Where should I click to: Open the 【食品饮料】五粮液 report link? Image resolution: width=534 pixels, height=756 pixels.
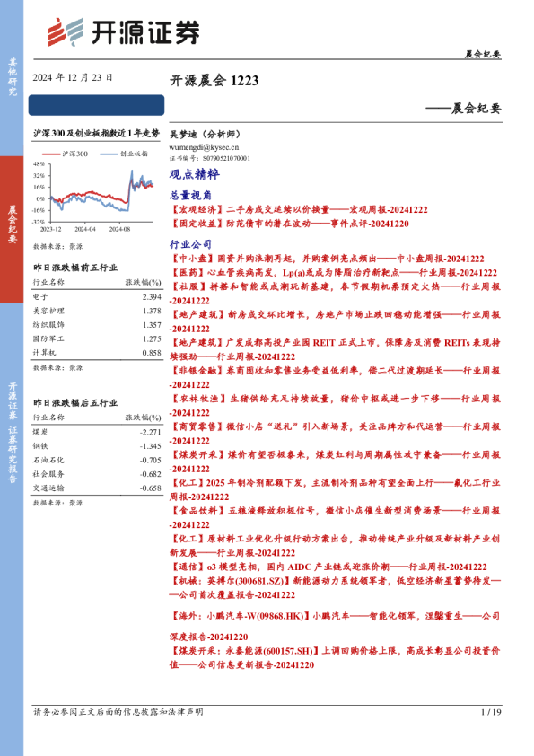pyautogui.click(x=335, y=517)
